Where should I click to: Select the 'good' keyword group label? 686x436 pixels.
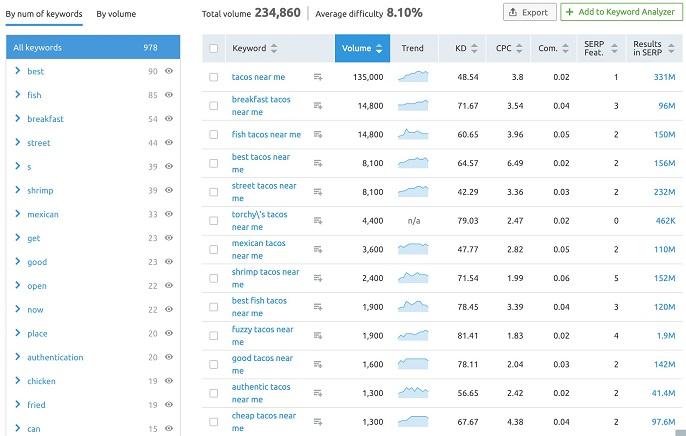click(37, 262)
